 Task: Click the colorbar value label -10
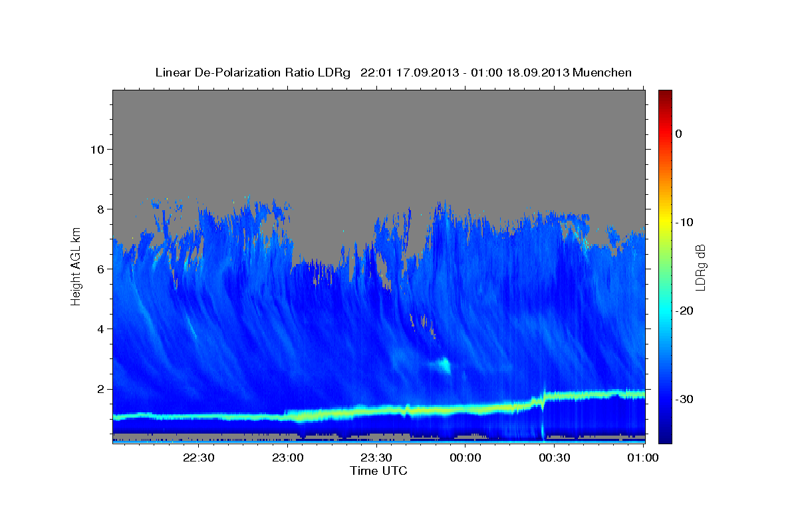684,222
